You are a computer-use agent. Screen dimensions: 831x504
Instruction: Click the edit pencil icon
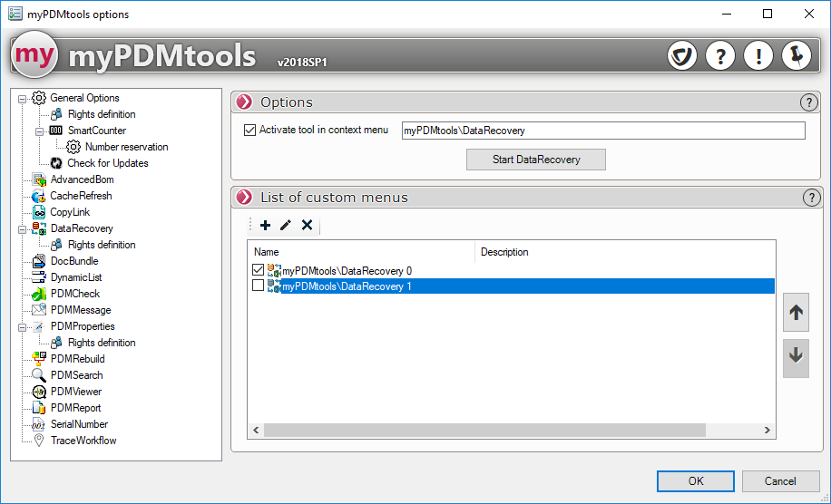tap(286, 225)
